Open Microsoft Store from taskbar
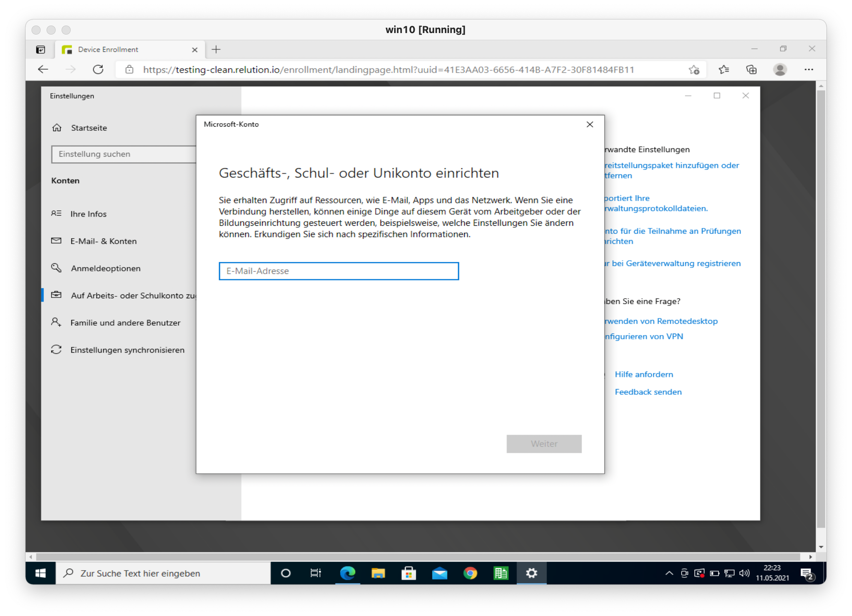 (409, 573)
